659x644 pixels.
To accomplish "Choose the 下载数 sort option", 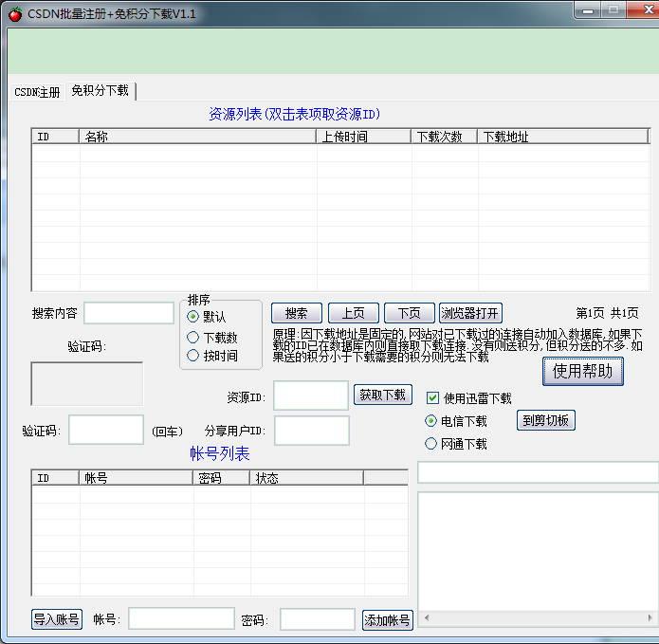I will click(193, 337).
